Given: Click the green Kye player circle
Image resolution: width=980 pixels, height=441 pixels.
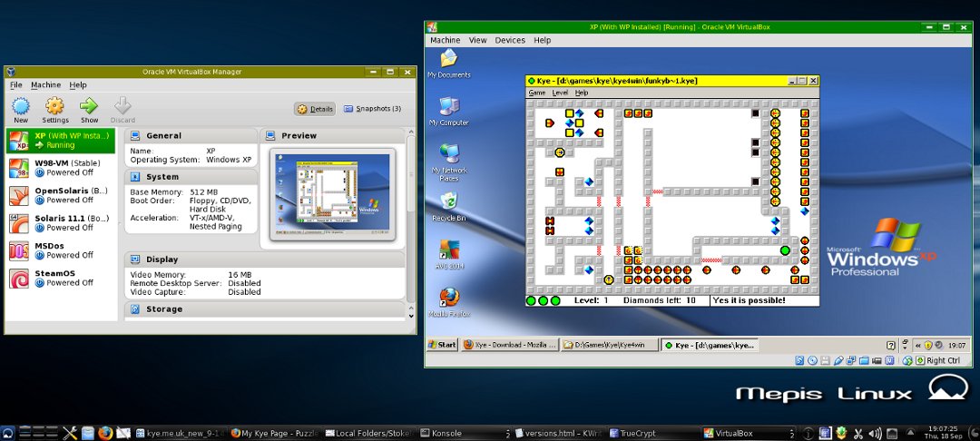Looking at the screenshot, I should pos(785,250).
